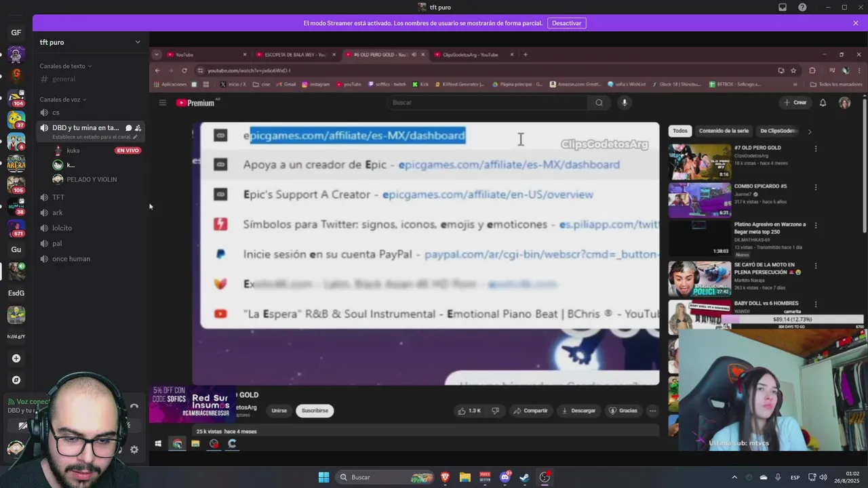Click Compartir in the streamed YouTube page
Screen dimensions: 868x488
[530, 411]
